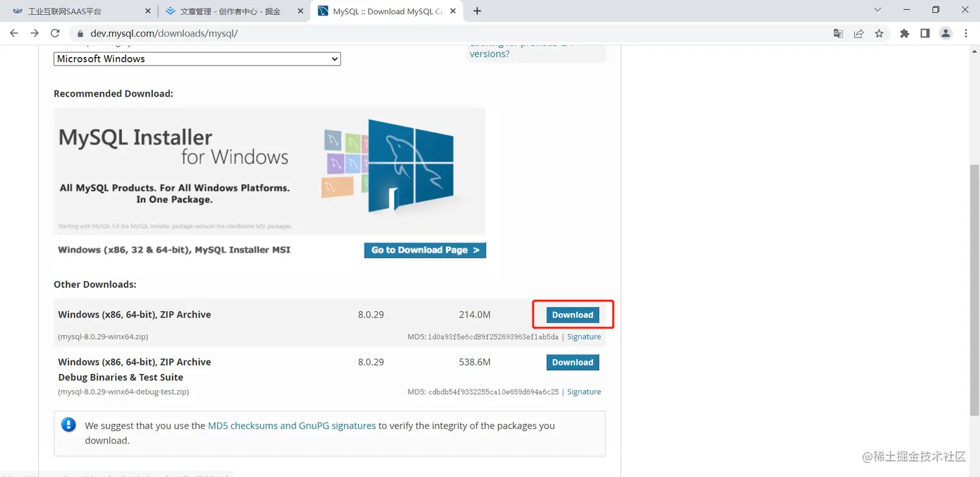Click the MySQL Installer for Windows banner

[x=270, y=171]
